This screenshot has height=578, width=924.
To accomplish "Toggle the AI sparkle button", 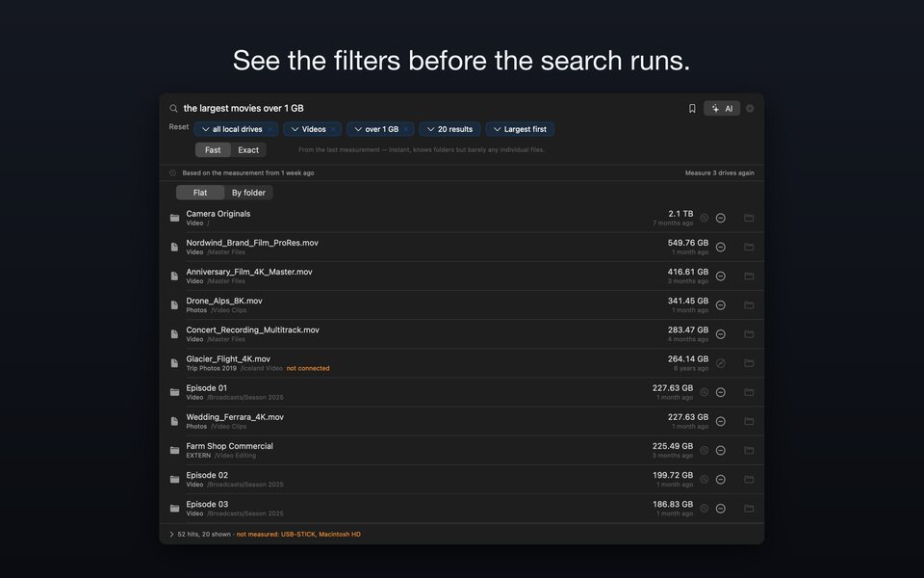I will (722, 109).
